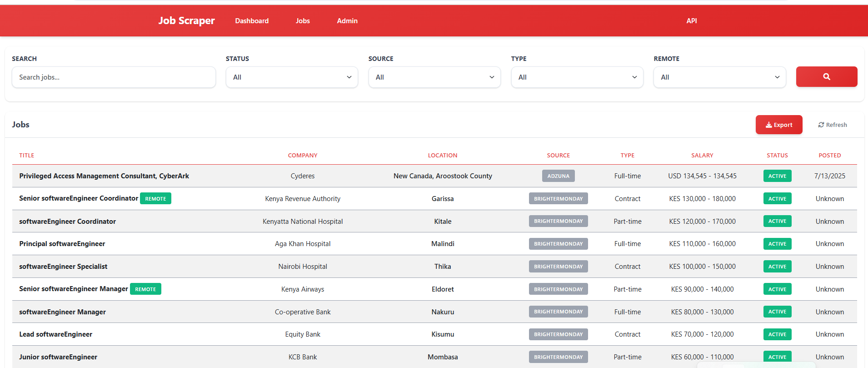Viewport: 868px width, 368px height.
Task: Click the ADZUNA source badge
Action: click(559, 176)
